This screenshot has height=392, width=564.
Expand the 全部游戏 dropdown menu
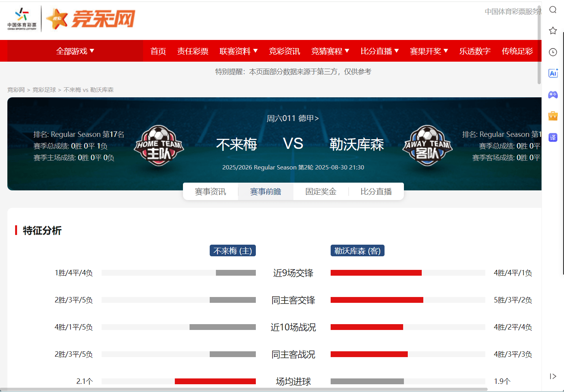[x=75, y=51]
